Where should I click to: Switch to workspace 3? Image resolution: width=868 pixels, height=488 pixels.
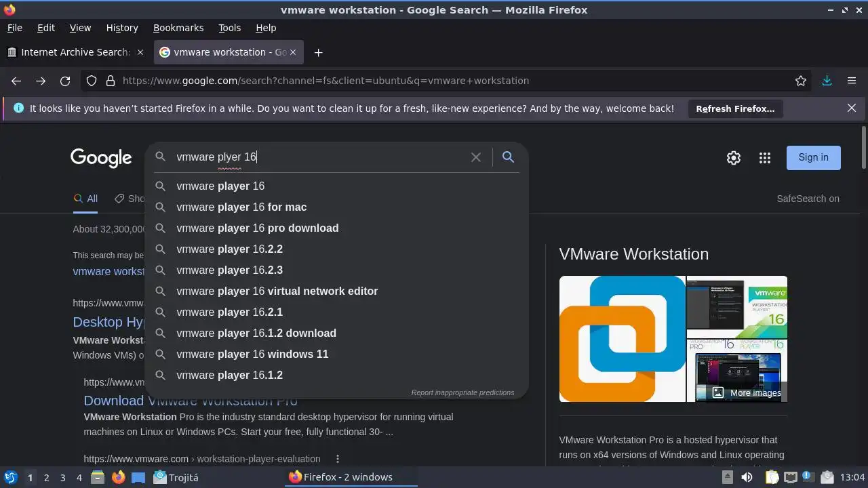(x=63, y=478)
